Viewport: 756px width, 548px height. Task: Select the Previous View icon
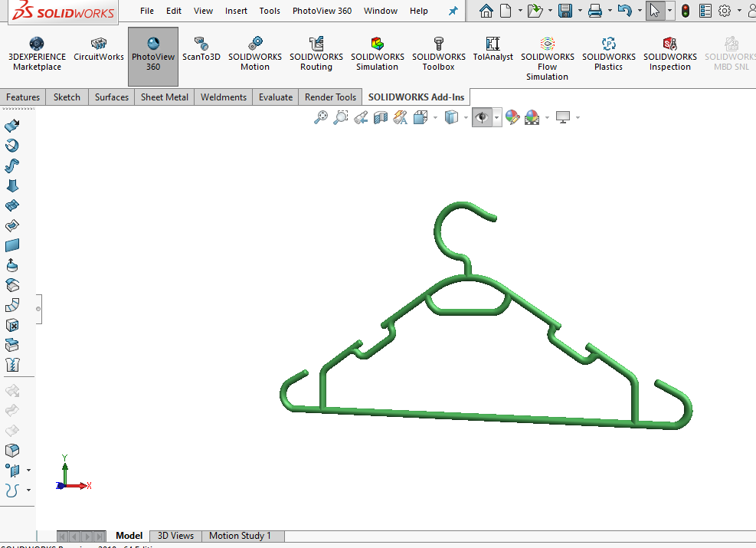(x=361, y=117)
